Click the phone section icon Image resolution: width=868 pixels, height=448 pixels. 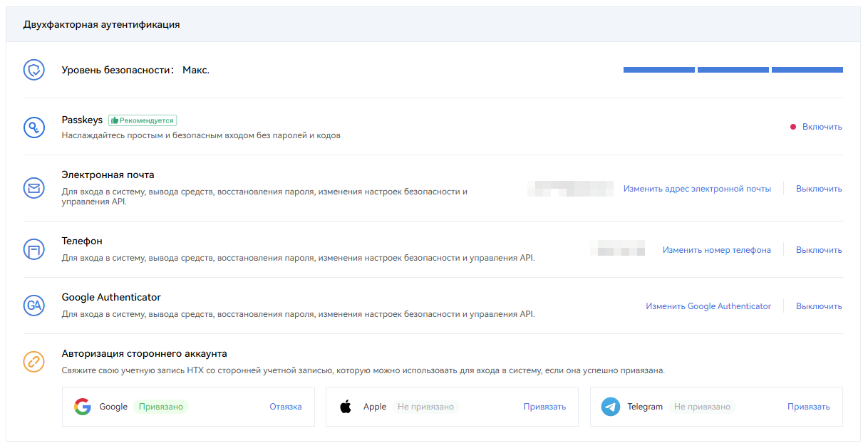coord(34,250)
